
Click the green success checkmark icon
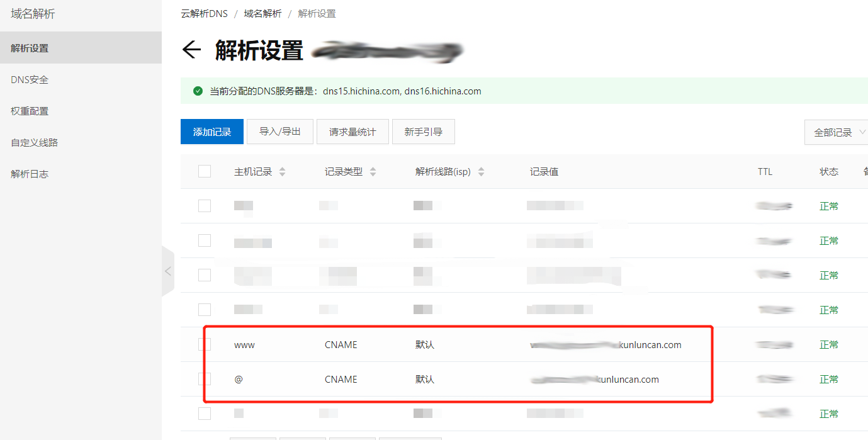click(x=198, y=91)
